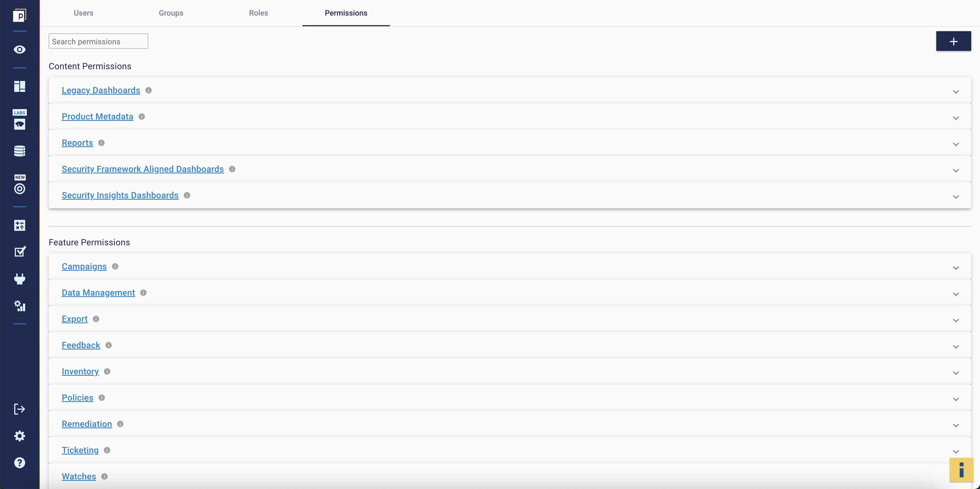
Task: Click info icon next to Legacy Dashboards
Action: click(148, 90)
